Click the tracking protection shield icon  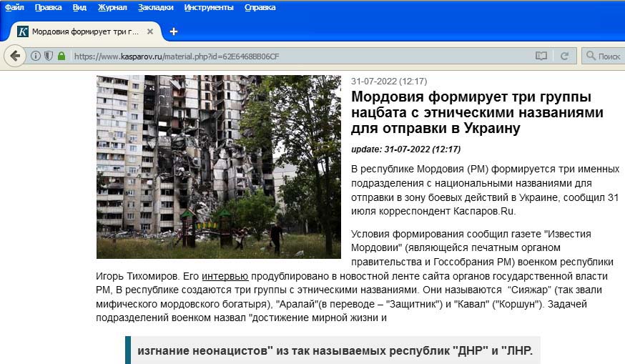coord(49,56)
